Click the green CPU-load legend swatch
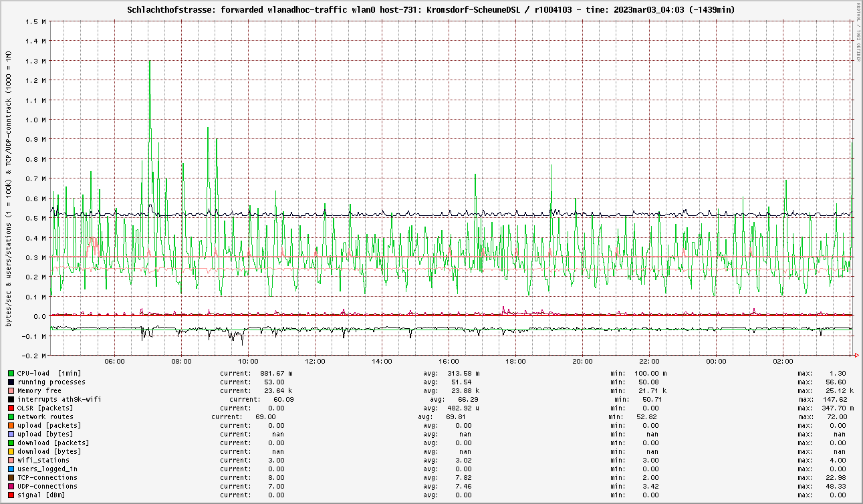 pyautogui.click(x=11, y=373)
